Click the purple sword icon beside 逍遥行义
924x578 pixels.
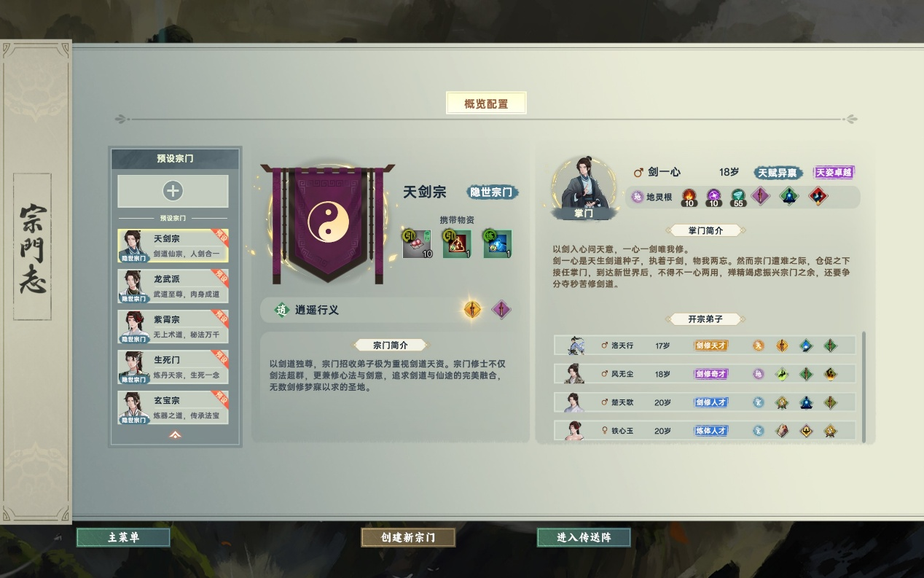point(501,310)
